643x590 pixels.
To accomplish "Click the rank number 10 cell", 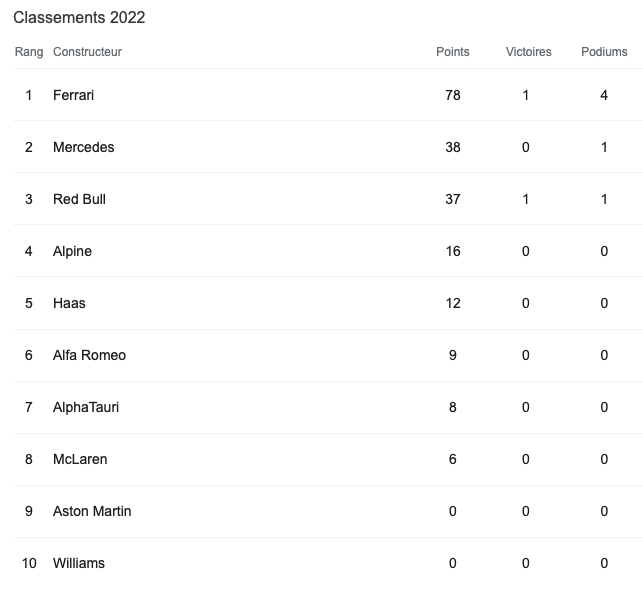I will [29, 563].
